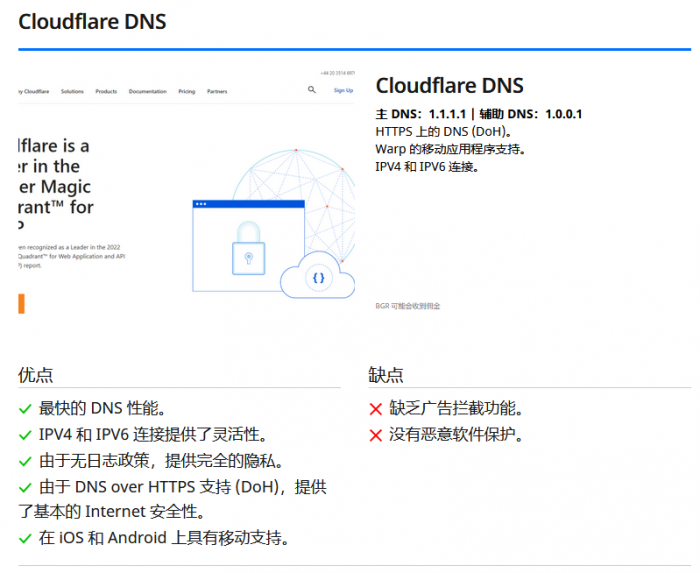Open the Solutions menu in Cloudflare navbar

72,91
